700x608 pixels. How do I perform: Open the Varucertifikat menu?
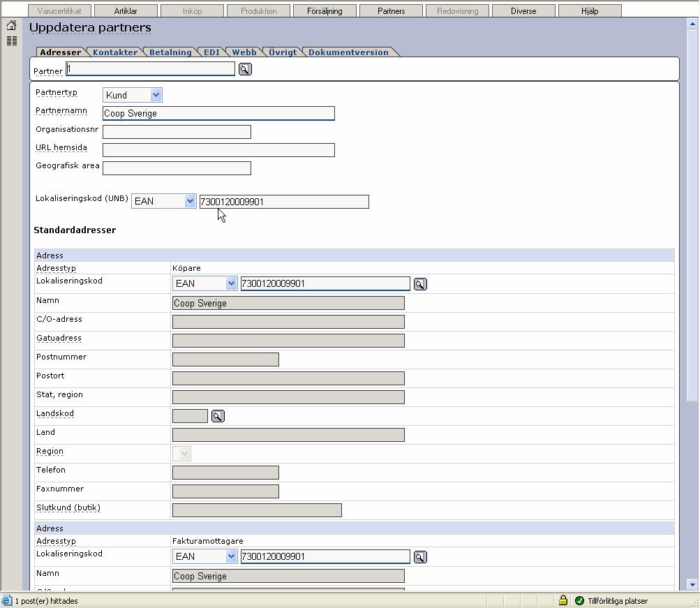pyautogui.click(x=59, y=10)
